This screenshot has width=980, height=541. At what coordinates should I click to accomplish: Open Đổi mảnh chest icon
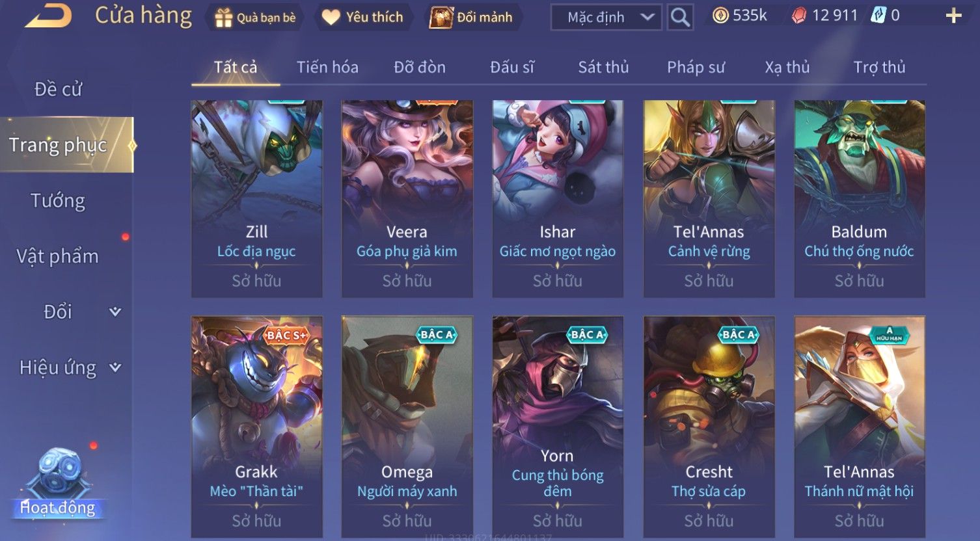point(441,18)
